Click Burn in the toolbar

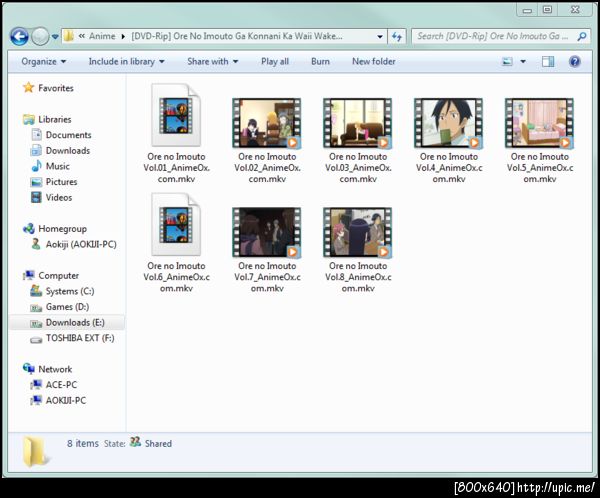click(320, 62)
